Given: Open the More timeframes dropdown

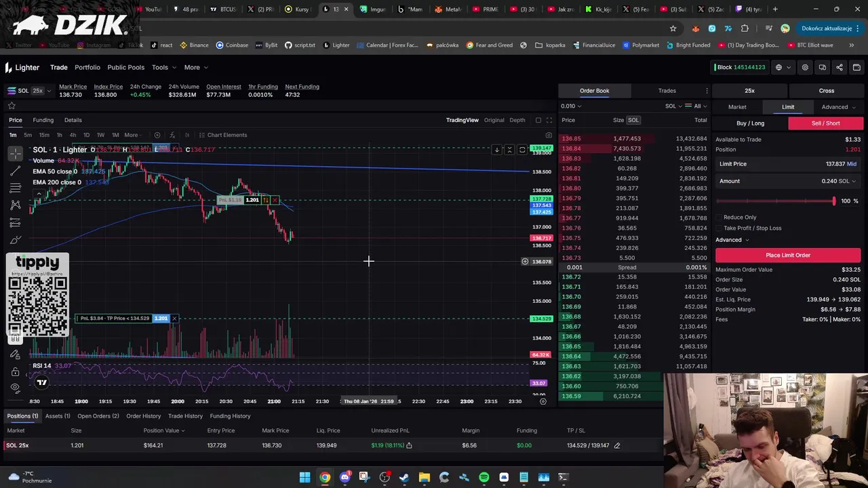Looking at the screenshot, I should pos(134,135).
